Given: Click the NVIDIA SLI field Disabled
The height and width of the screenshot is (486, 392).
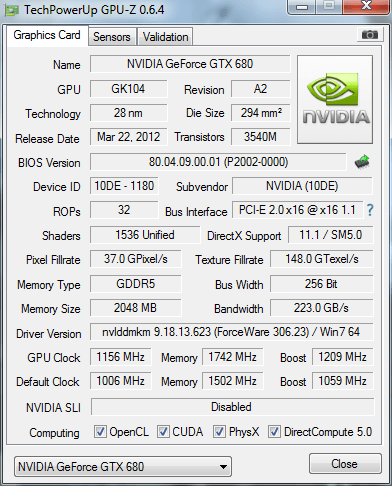Looking at the screenshot, I should point(232,407).
